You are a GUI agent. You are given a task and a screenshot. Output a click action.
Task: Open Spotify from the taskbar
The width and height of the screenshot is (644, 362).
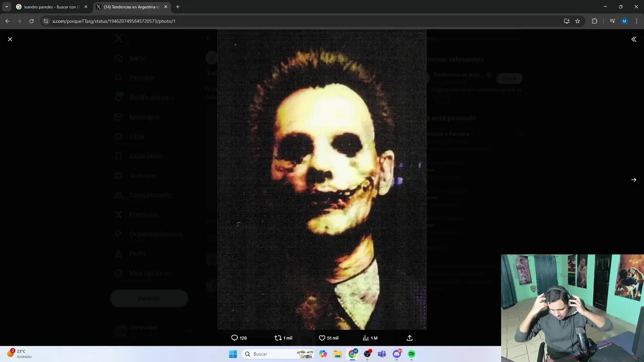pos(412,354)
